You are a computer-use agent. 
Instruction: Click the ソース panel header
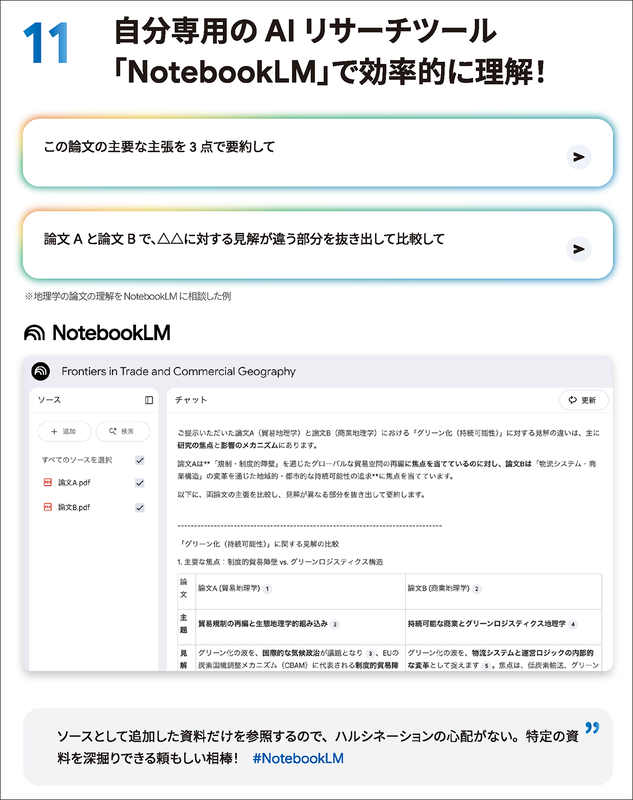click(49, 400)
